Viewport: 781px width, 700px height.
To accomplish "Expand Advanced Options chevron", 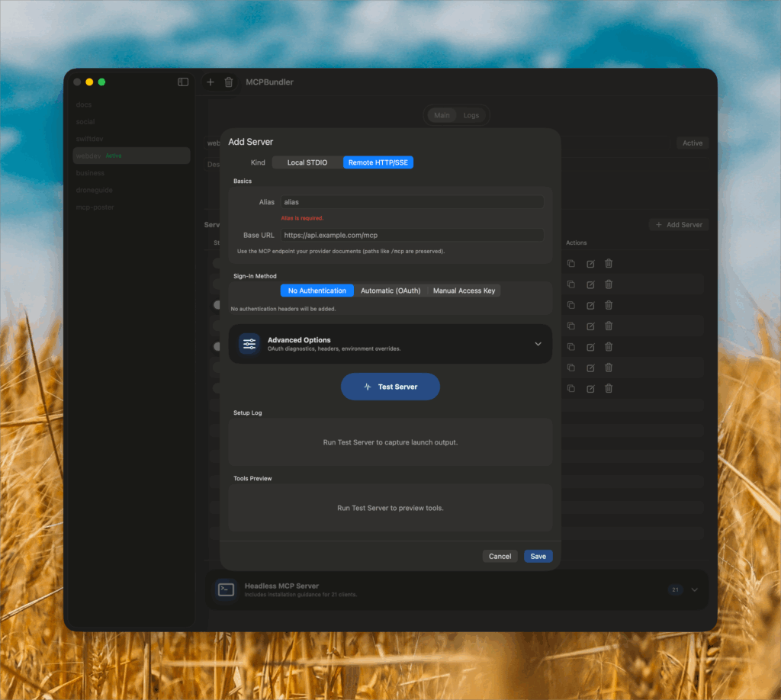I will (538, 344).
